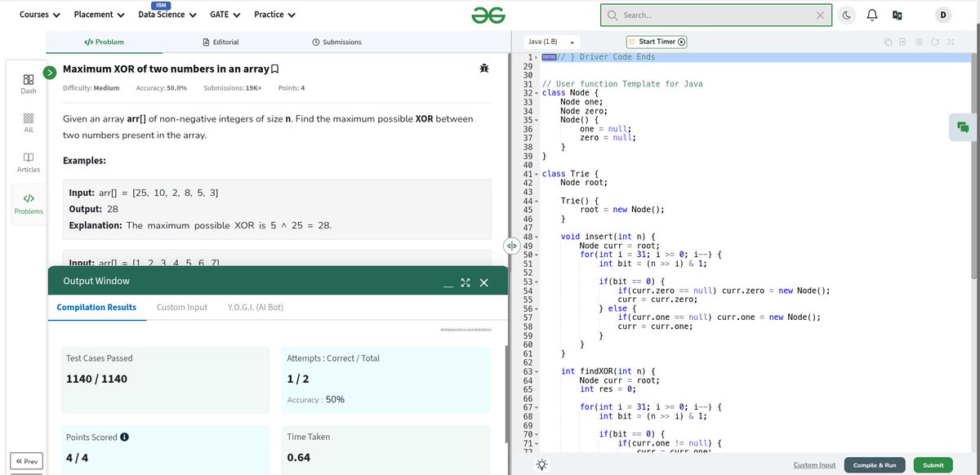
Task: Open the Courses dropdown
Action: (x=40, y=15)
